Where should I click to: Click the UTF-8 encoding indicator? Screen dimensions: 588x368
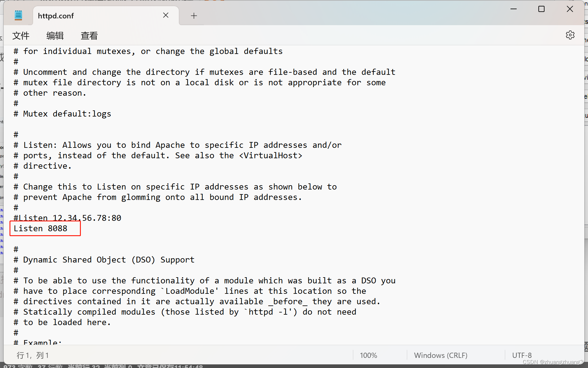pos(522,355)
